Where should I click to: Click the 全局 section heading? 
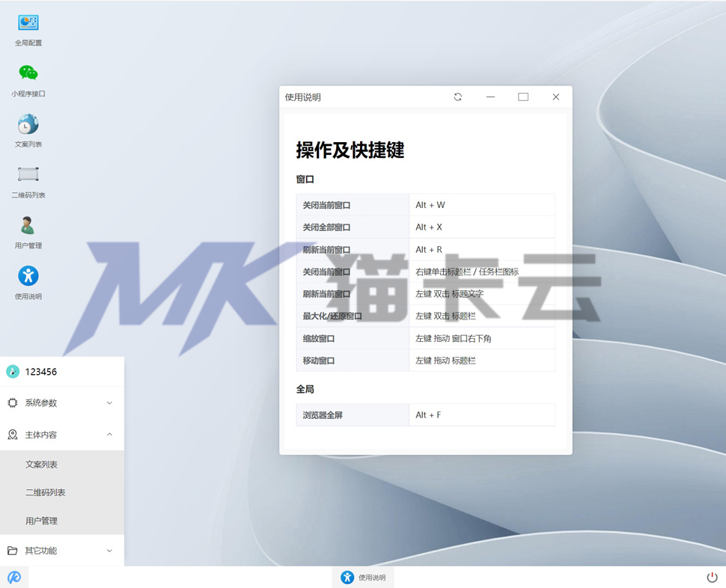point(305,389)
